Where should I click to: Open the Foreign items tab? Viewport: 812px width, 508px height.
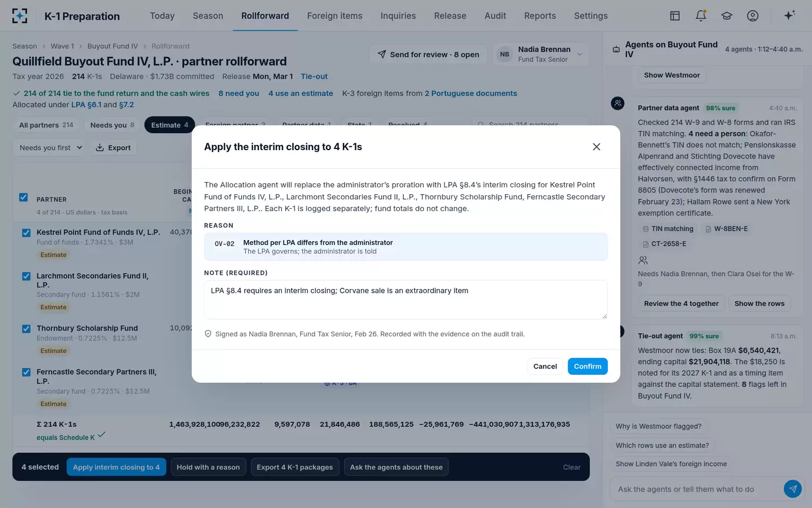pyautogui.click(x=334, y=16)
